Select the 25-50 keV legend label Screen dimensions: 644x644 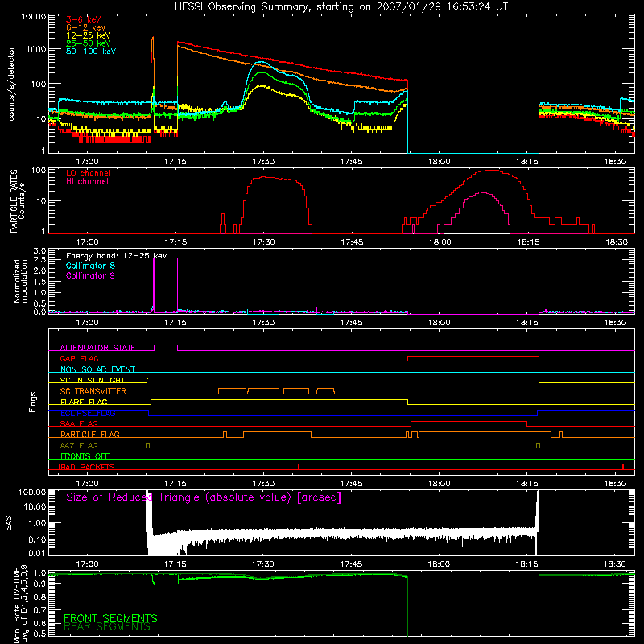tap(88, 43)
